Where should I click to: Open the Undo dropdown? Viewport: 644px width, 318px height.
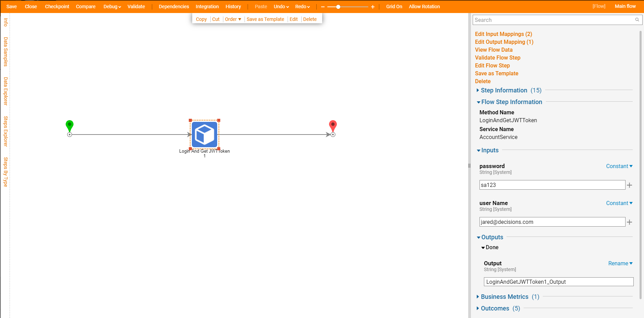point(281,7)
